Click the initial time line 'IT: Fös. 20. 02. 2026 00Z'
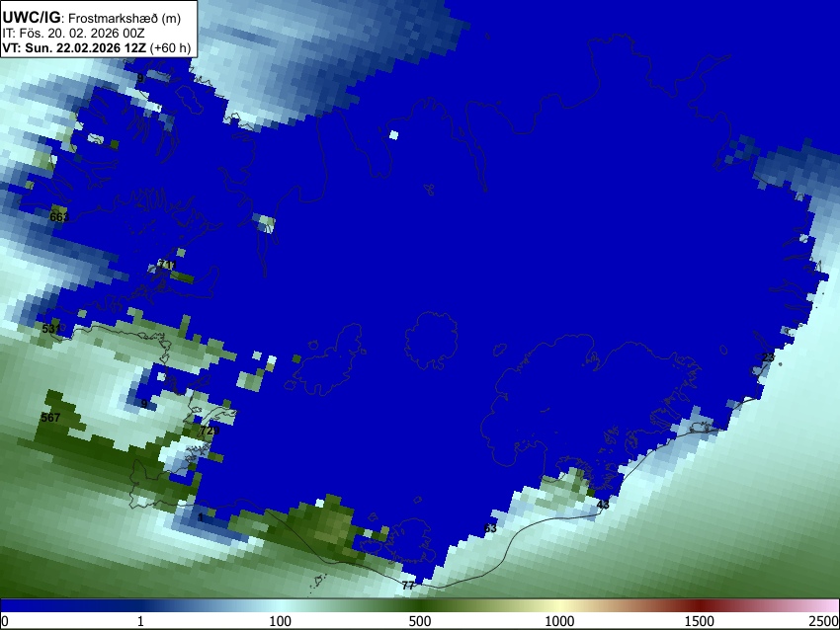 [x=73, y=34]
